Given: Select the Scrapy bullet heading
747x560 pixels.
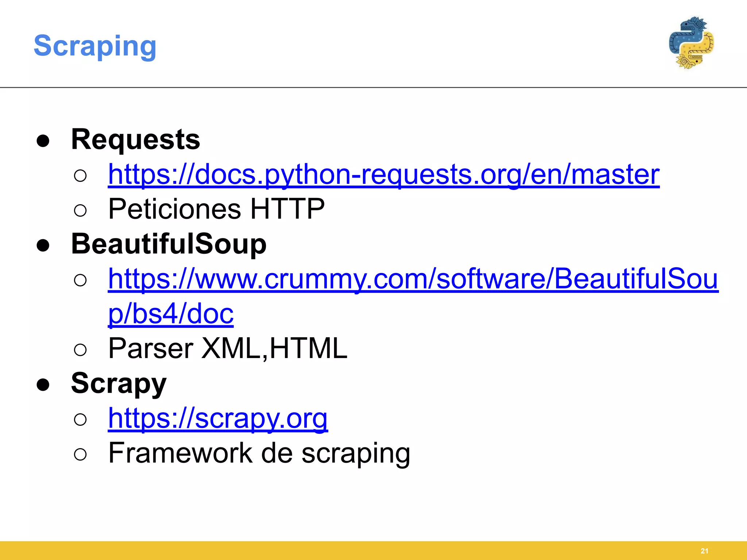Looking at the screenshot, I should click(119, 384).
